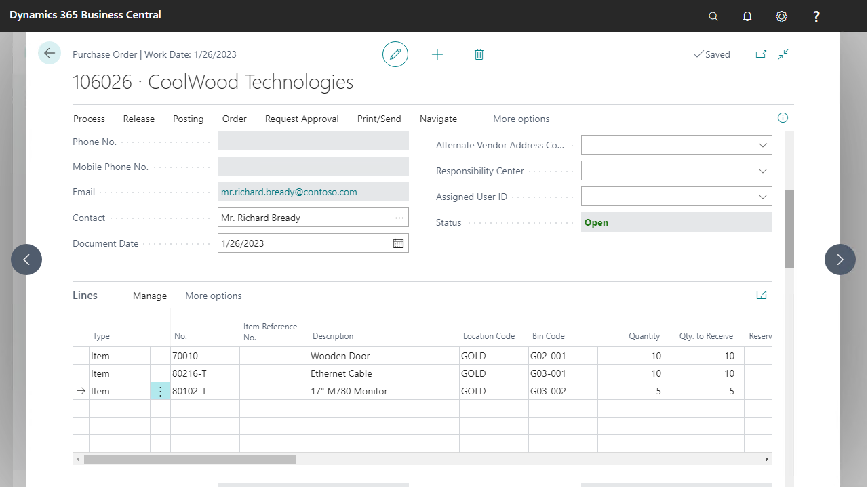Click 17" M780 Monitor description cell
The image size is (868, 488).
click(384, 391)
